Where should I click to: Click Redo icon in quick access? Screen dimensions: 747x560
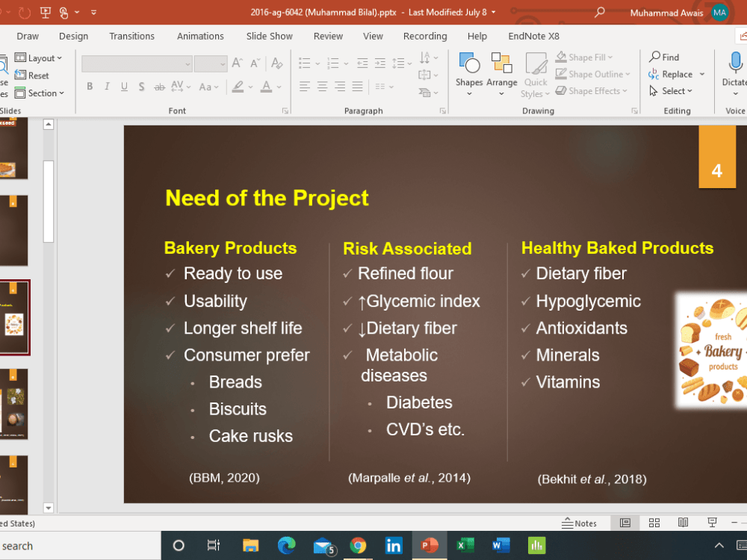[x=25, y=13]
